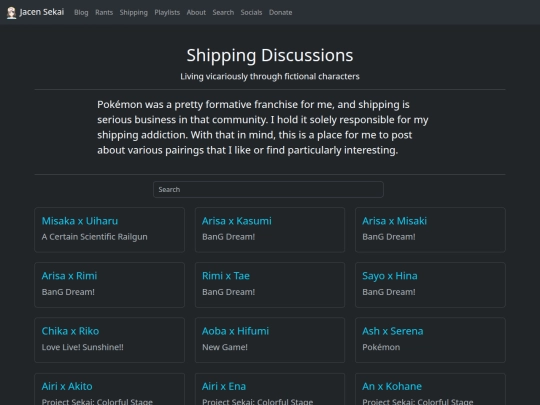Image resolution: width=540 pixels, height=405 pixels.
Task: Click the 'Pokémon' label under Ash x Serena
Action: click(x=381, y=347)
